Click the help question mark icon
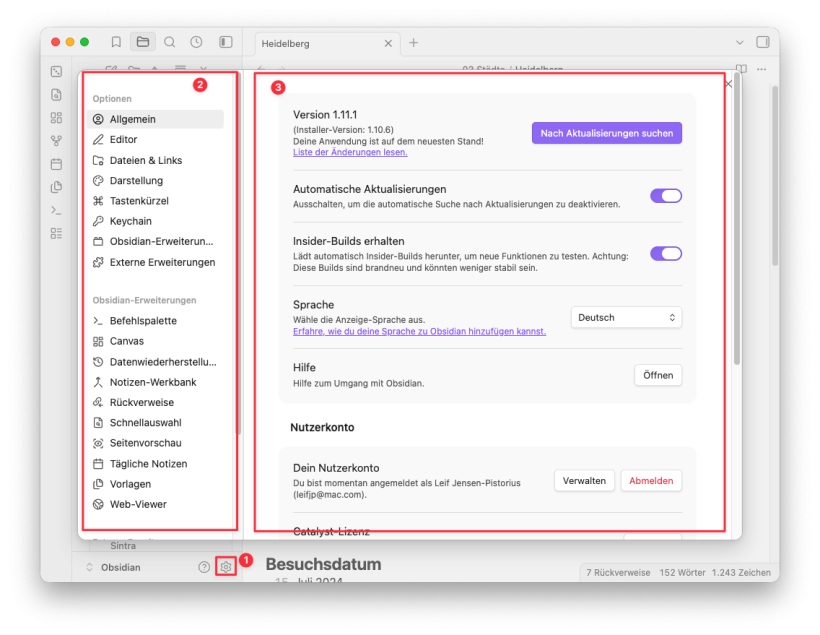 (204, 567)
